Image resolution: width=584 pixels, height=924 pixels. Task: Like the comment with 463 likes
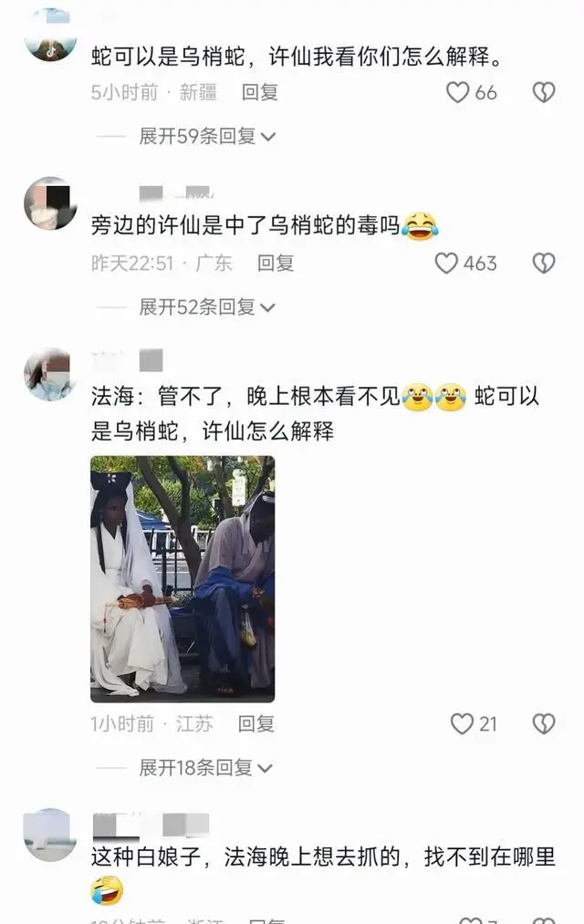pyautogui.click(x=446, y=263)
